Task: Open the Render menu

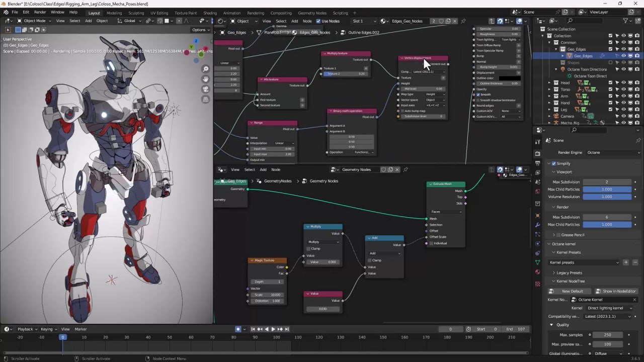Action: 40,12
